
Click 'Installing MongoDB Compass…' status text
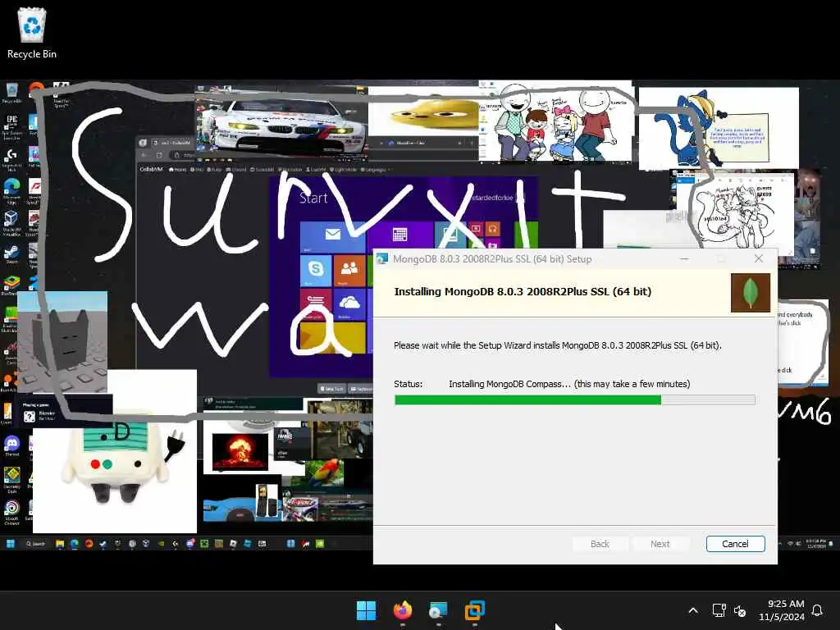[569, 384]
